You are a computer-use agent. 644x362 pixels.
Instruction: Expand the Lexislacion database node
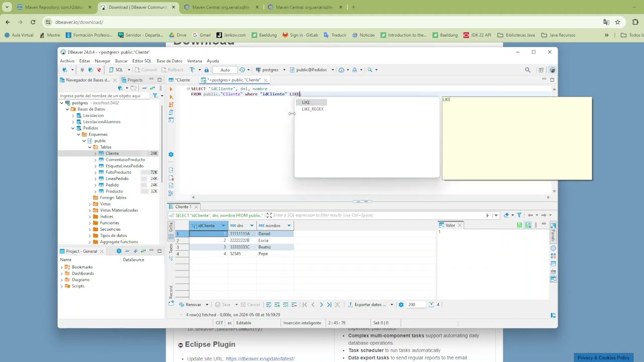point(73,116)
